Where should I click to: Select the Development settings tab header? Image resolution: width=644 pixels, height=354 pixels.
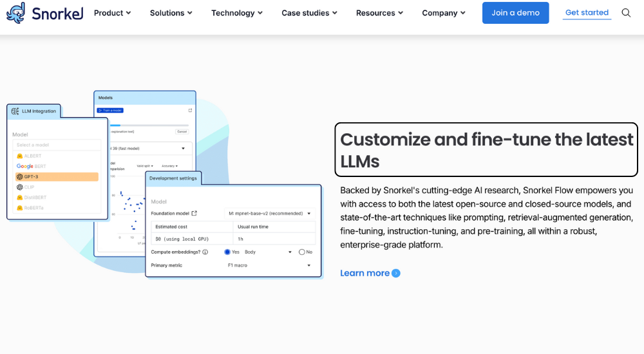(x=173, y=178)
